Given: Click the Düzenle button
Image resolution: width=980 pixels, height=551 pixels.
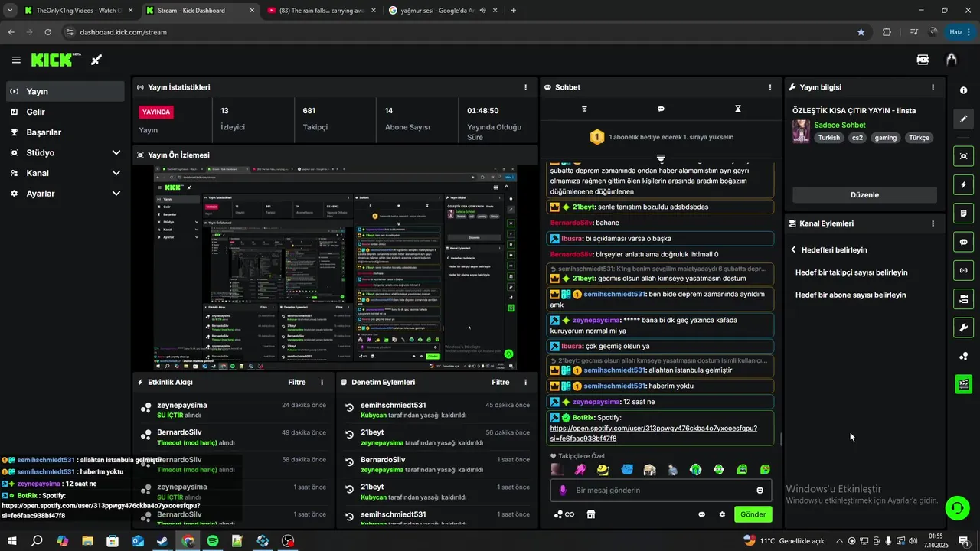Looking at the screenshot, I should [x=864, y=194].
